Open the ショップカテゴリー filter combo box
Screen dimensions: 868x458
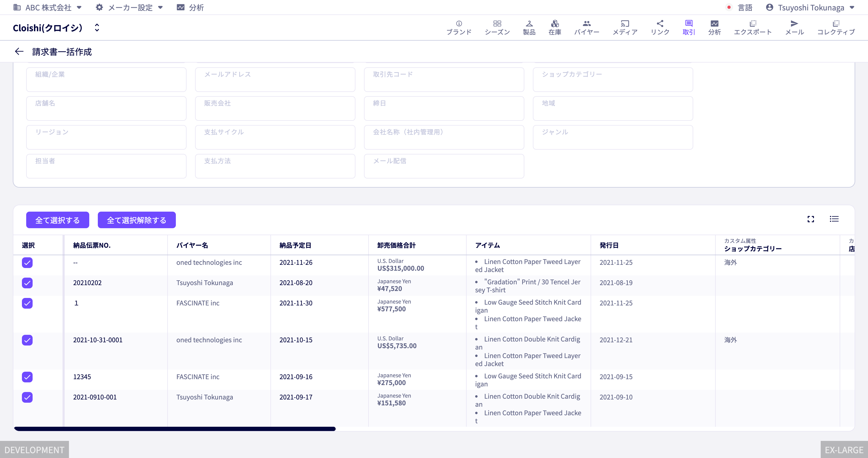[x=613, y=80]
